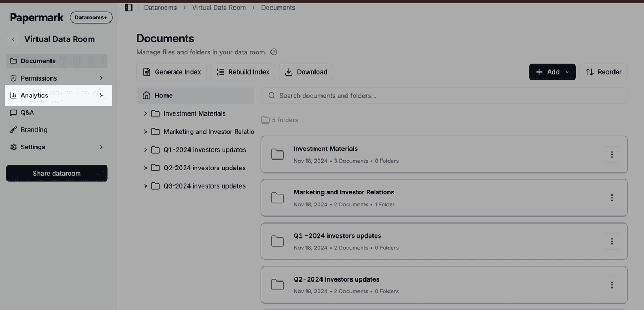
Task: Click Share dataroom button
Action: (x=57, y=173)
